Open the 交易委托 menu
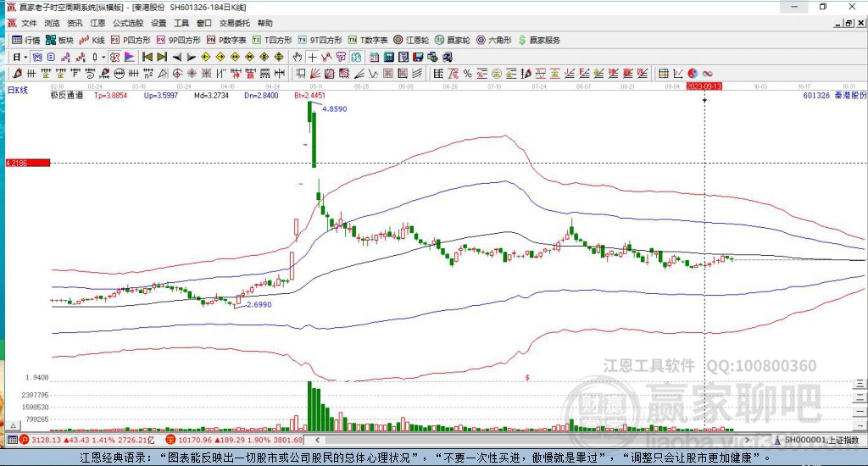 (x=235, y=23)
